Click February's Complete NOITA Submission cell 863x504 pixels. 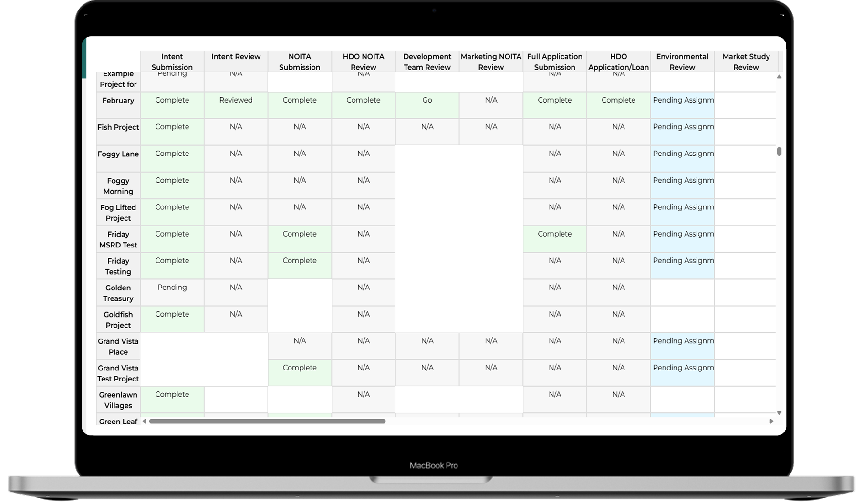click(300, 105)
